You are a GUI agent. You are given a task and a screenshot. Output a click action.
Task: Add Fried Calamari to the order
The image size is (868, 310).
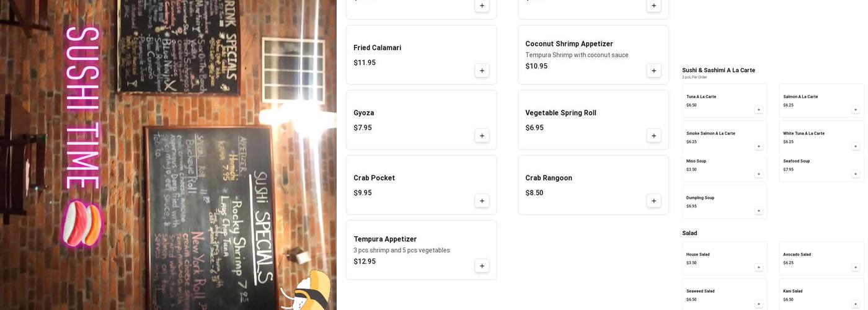click(x=482, y=71)
